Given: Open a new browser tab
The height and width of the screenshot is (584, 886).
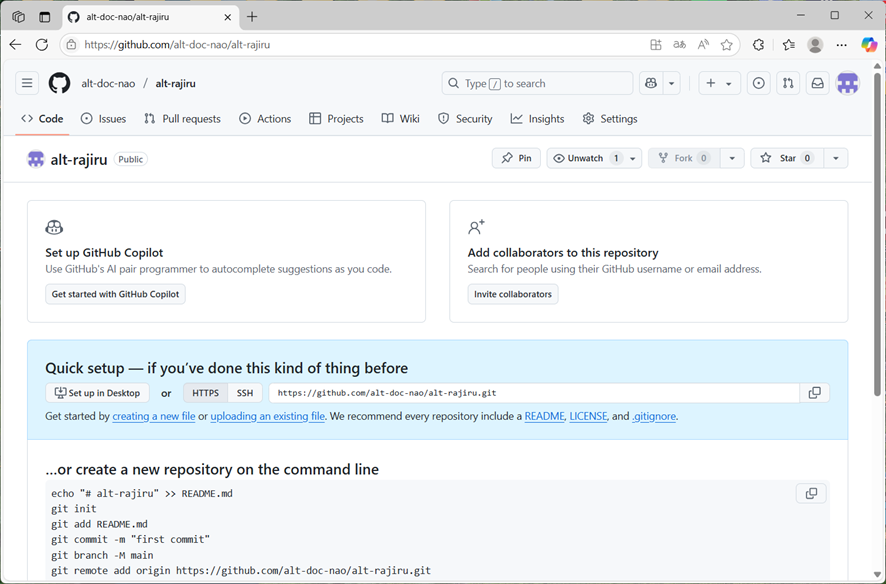Looking at the screenshot, I should (252, 17).
